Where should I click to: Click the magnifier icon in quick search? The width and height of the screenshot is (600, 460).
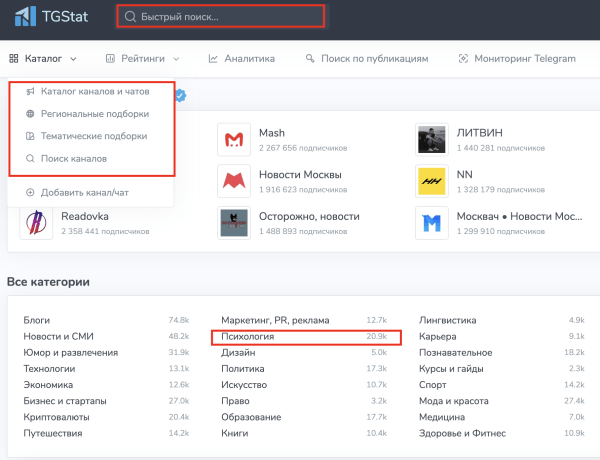tap(130, 16)
